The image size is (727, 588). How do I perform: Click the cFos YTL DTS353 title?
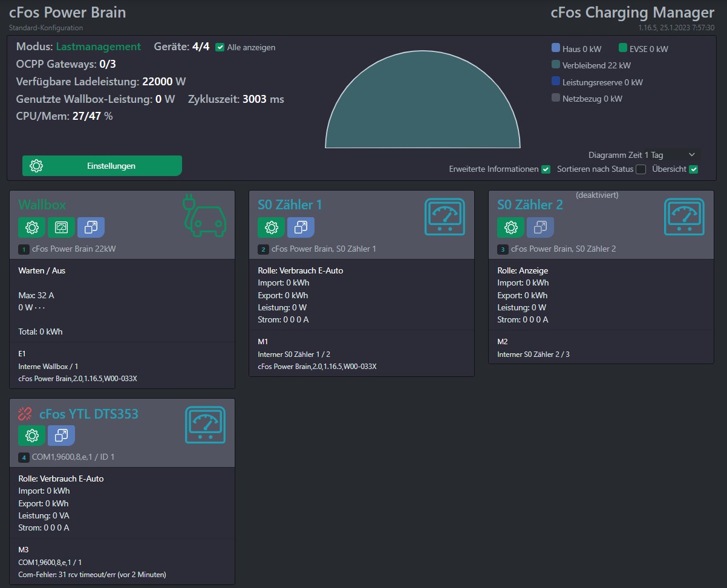tap(88, 414)
